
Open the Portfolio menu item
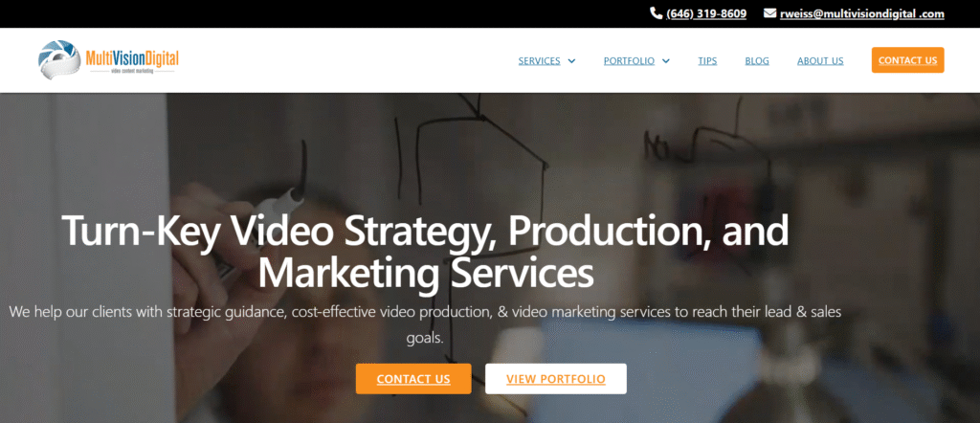pyautogui.click(x=629, y=60)
